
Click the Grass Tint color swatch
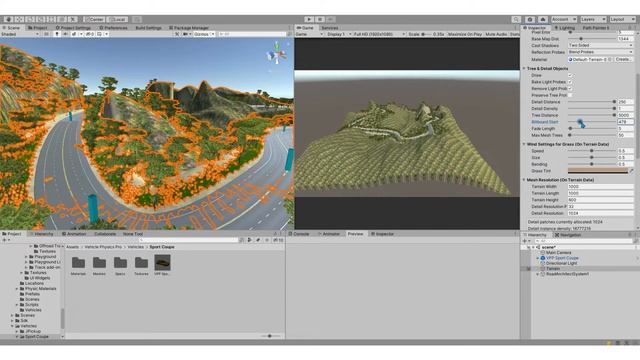(598, 171)
